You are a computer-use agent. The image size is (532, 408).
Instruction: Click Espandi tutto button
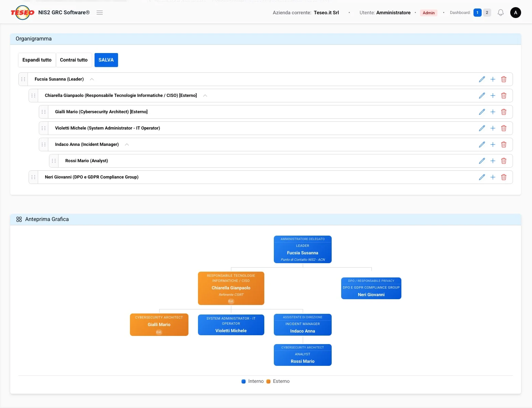coord(37,60)
